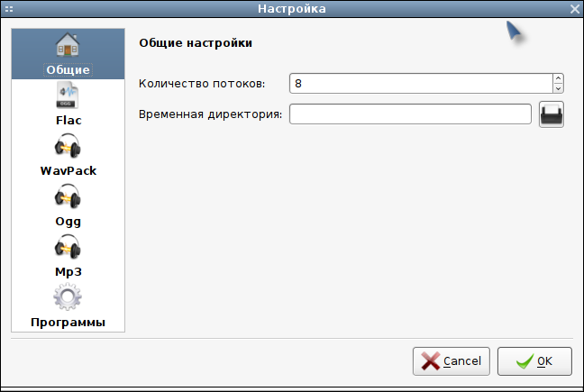This screenshot has width=584, height=392.
Task: Click the Временная директория label
Action: (x=210, y=114)
